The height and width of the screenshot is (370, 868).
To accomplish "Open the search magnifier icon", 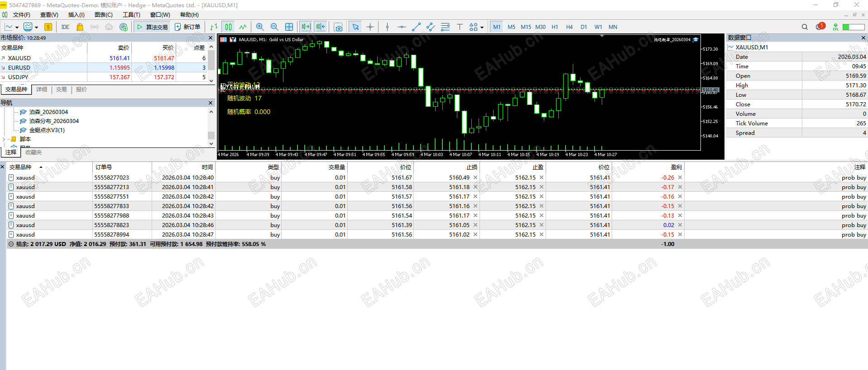I will (x=805, y=27).
